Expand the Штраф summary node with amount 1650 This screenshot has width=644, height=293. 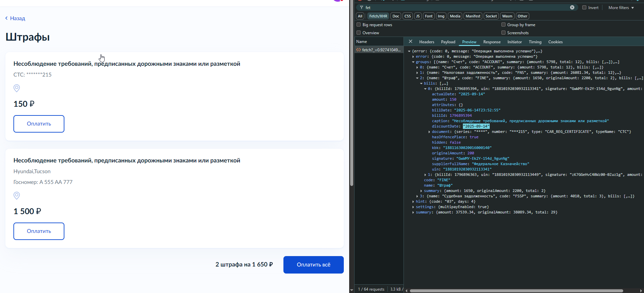(x=421, y=191)
